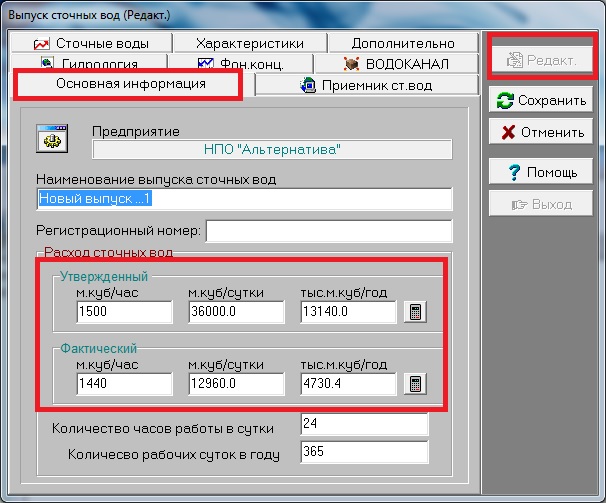Click the Наименование выпуска сточных вод field

[244, 199]
